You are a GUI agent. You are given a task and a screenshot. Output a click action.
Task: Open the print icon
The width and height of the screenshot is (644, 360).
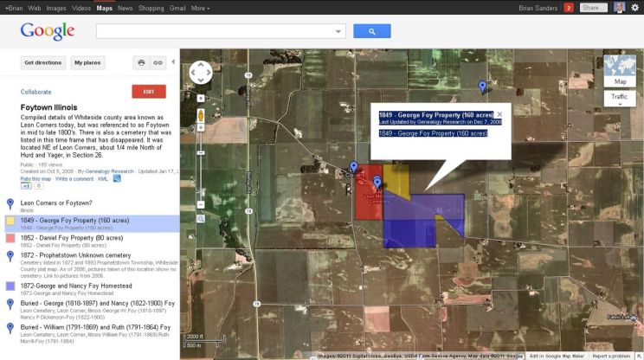coord(141,63)
